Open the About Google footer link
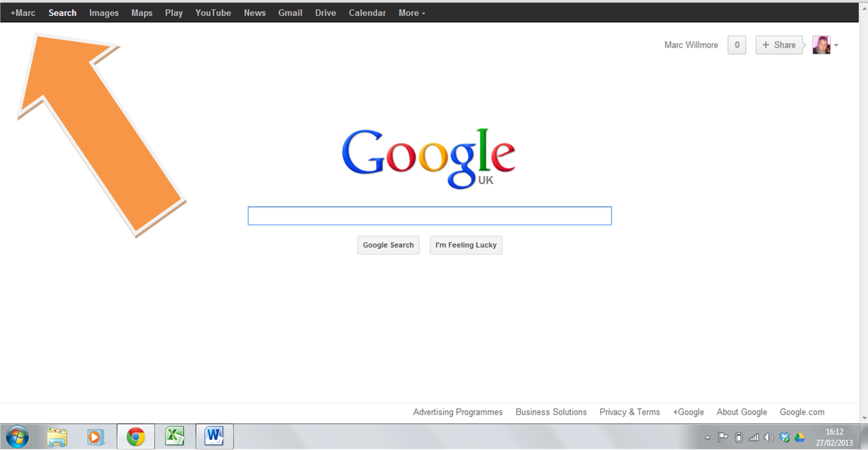 click(x=742, y=412)
